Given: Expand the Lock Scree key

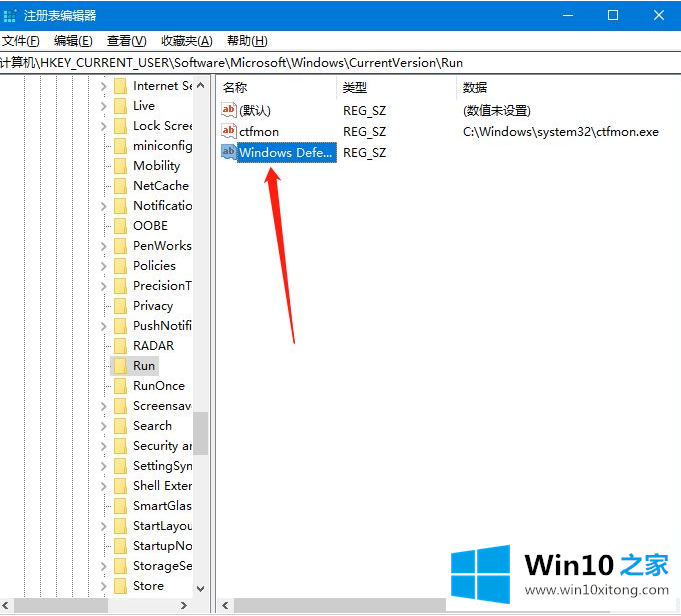Looking at the screenshot, I should [x=103, y=126].
